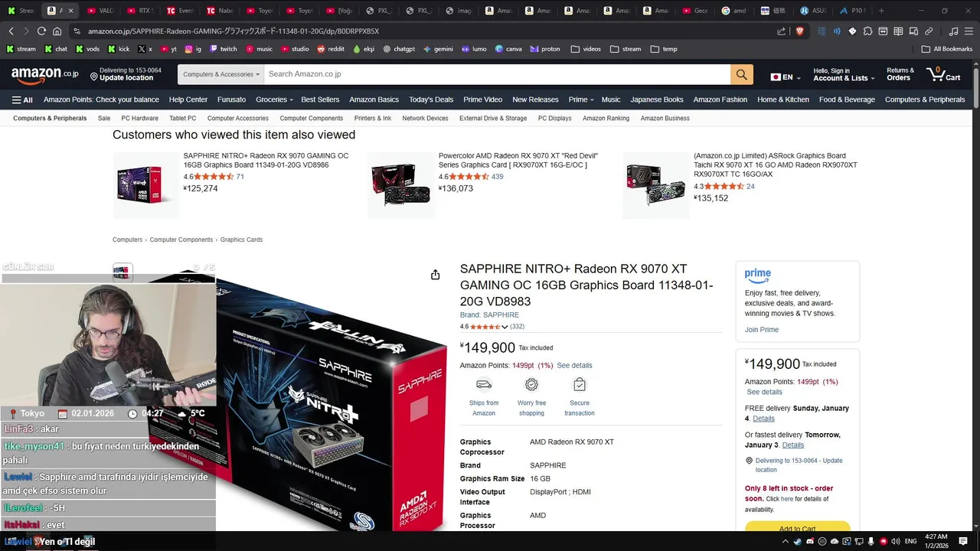Open the shopping Cart icon
This screenshot has height=551, width=980.
point(943,74)
